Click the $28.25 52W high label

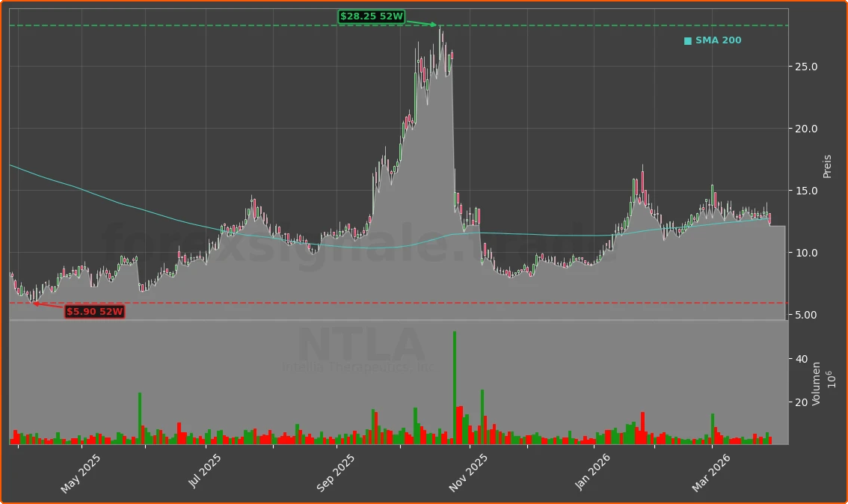(x=372, y=16)
